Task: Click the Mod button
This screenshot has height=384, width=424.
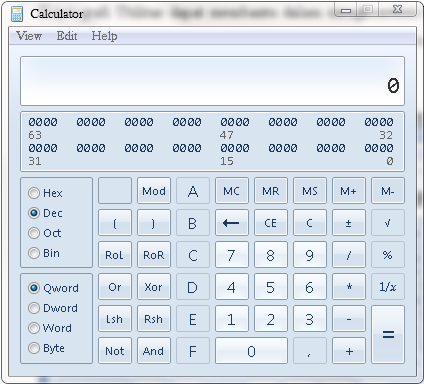Action: 154,191
